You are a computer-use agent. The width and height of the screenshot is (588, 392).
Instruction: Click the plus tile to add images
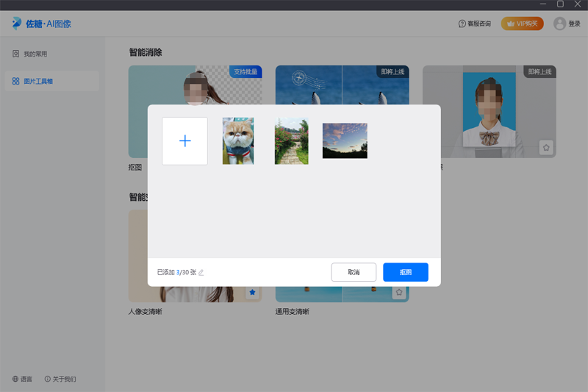(184, 141)
